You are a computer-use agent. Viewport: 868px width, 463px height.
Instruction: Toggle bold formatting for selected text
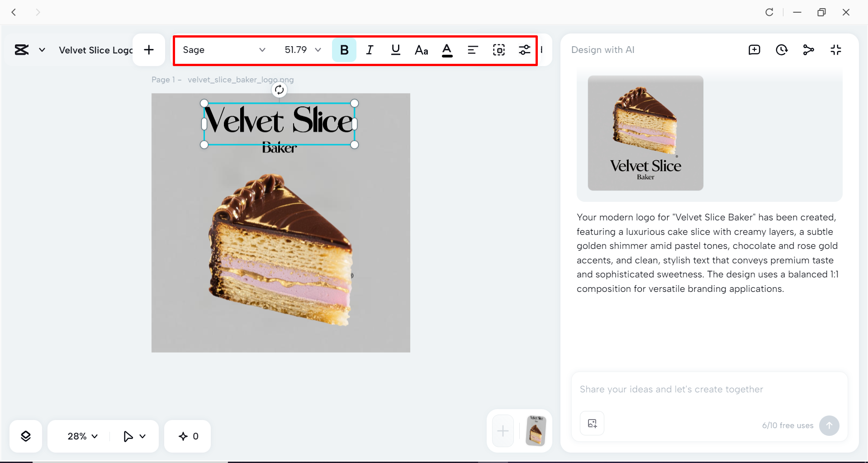coord(344,50)
